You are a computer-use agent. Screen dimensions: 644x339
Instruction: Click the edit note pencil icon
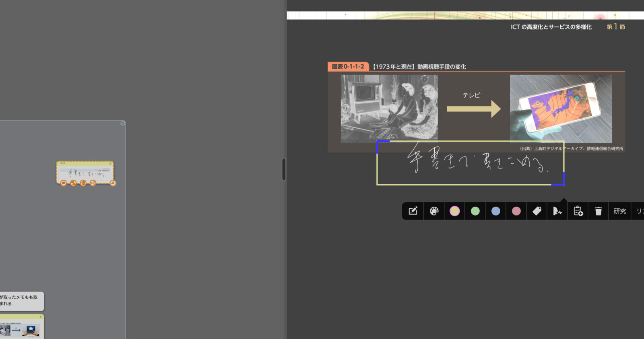413,211
